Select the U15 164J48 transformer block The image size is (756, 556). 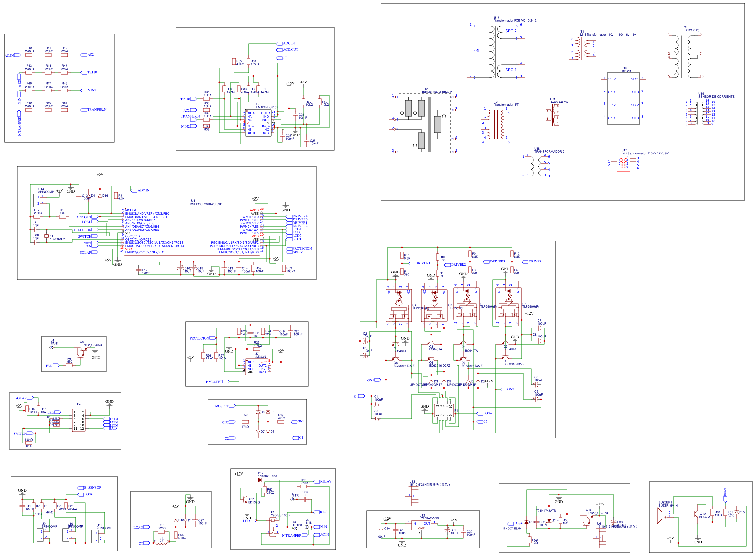[623, 99]
